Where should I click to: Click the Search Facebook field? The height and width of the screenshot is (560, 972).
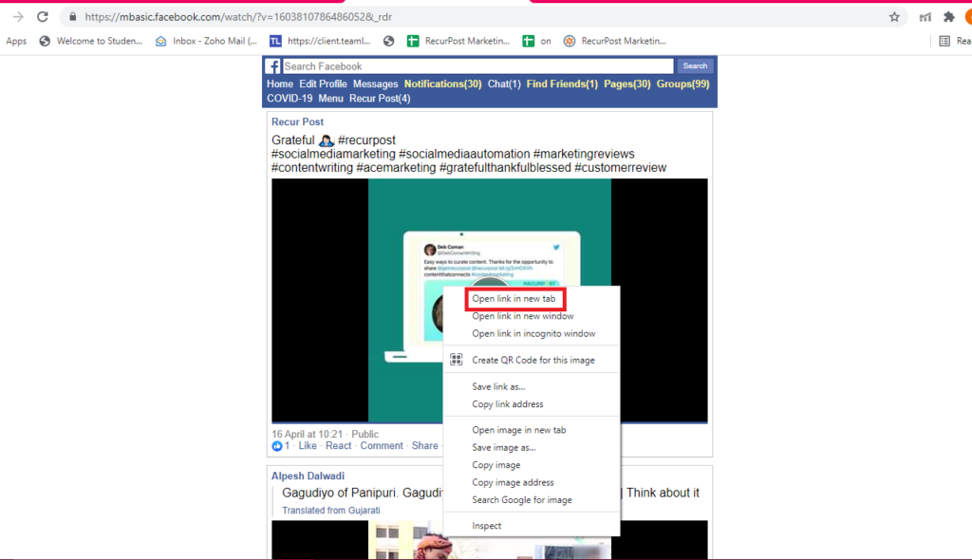478,65
